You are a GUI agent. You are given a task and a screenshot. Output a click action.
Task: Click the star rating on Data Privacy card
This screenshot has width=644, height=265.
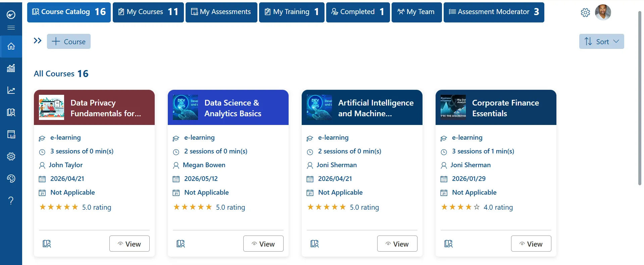tap(59, 207)
